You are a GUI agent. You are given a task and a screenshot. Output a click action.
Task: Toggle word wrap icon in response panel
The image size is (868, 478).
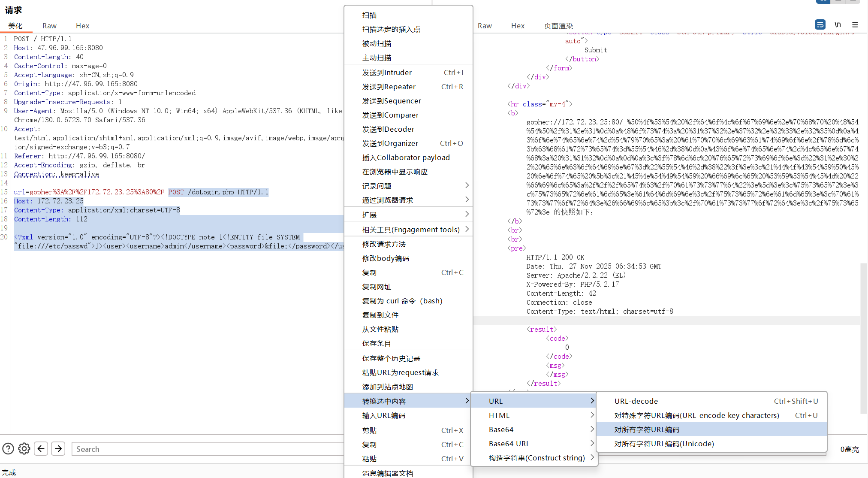[x=820, y=25]
